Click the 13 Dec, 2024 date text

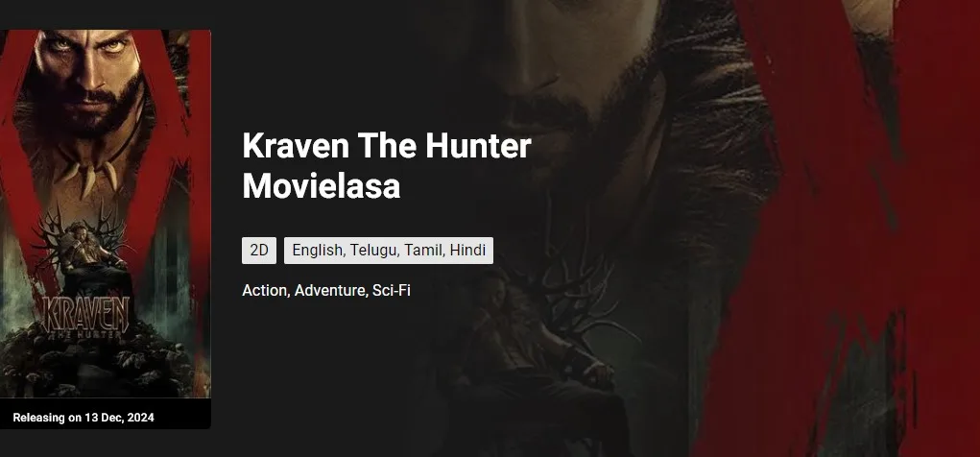[119, 418]
